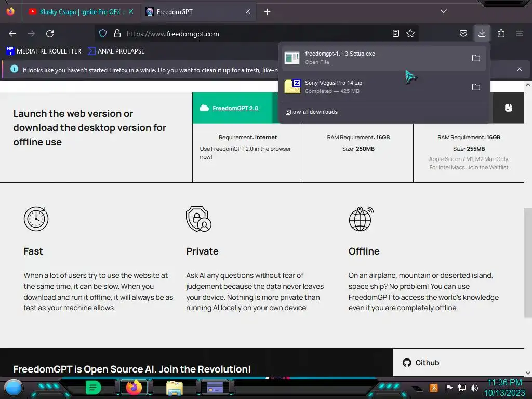The width and height of the screenshot is (532, 399).
Task: Select the FreedomGPT tab
Action: click(198, 12)
